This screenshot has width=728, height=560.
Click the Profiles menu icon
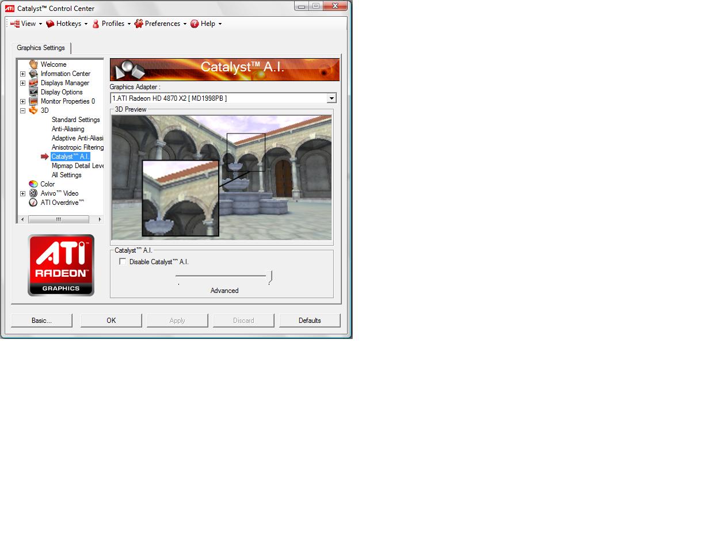pyautogui.click(x=96, y=24)
